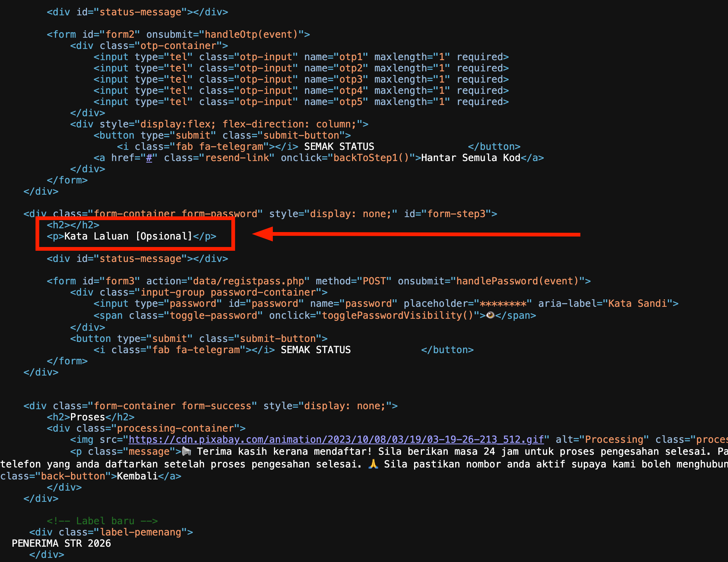Click the Kata Sandi aria-label value
This screenshot has height=562, width=728.
coord(637,303)
